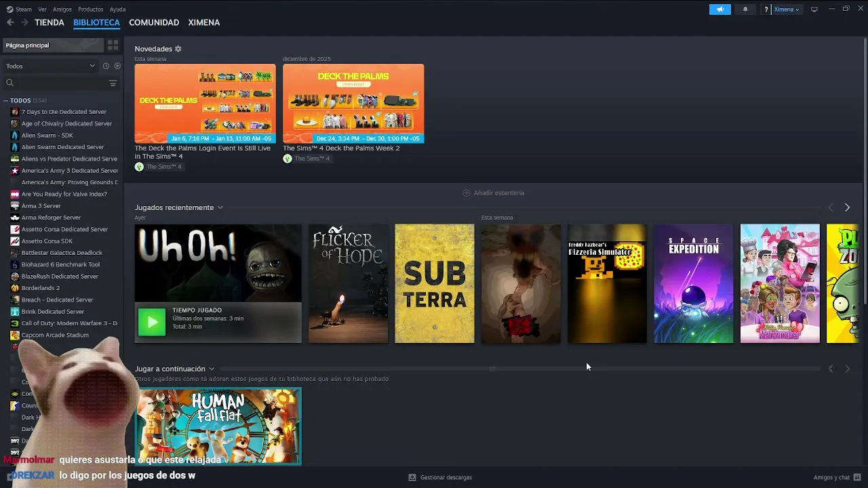Select SUB TERRA game cover

(435, 283)
